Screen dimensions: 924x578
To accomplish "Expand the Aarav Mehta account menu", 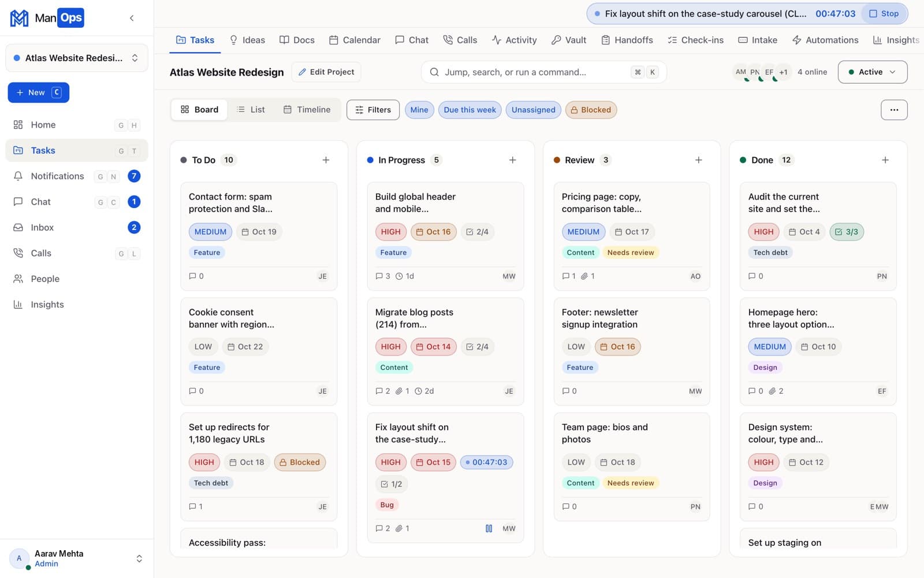I will tap(77, 558).
